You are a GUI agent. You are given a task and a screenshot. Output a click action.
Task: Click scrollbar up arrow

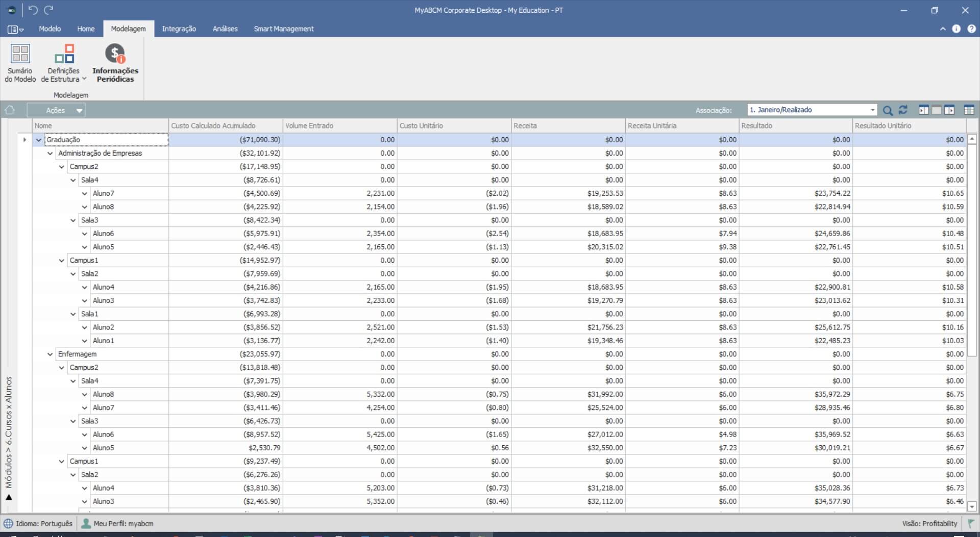972,139
